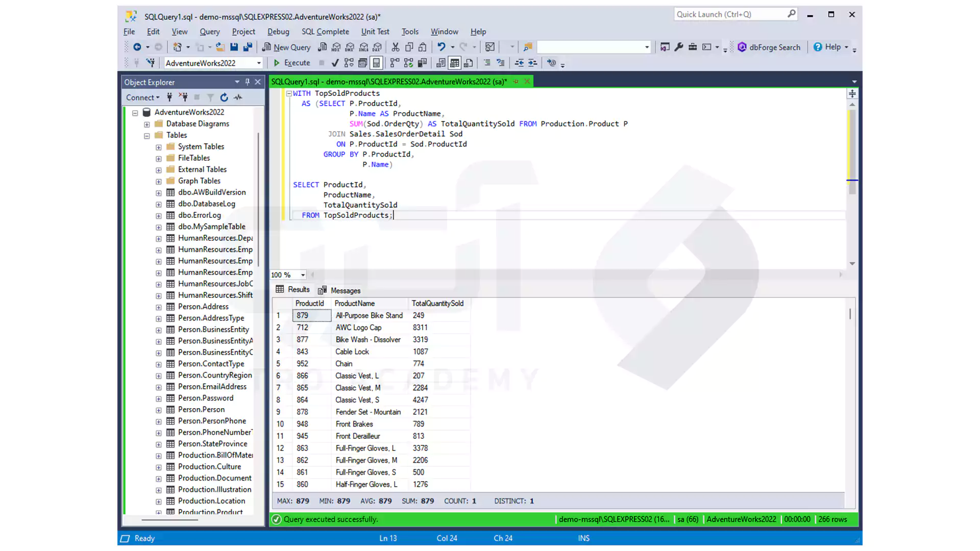Pin the Object Explorer panel auto-hide
980x551 pixels.
[x=247, y=82]
